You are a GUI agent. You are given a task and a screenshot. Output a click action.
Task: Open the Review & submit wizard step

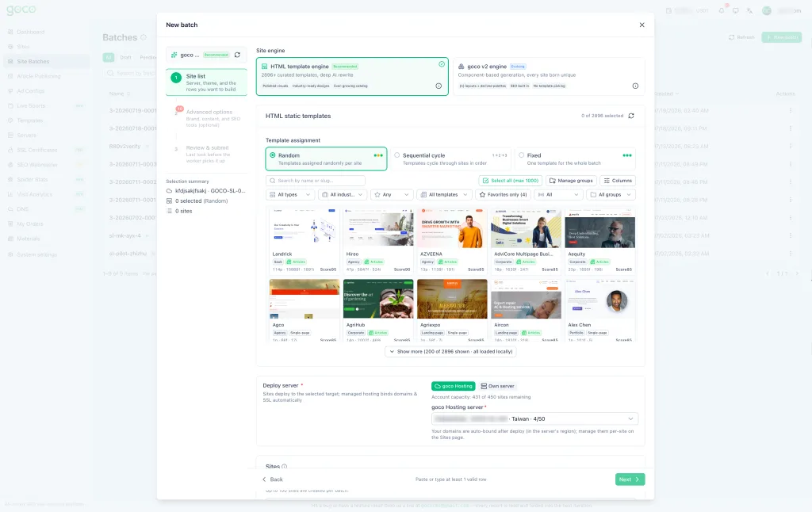pyautogui.click(x=207, y=154)
